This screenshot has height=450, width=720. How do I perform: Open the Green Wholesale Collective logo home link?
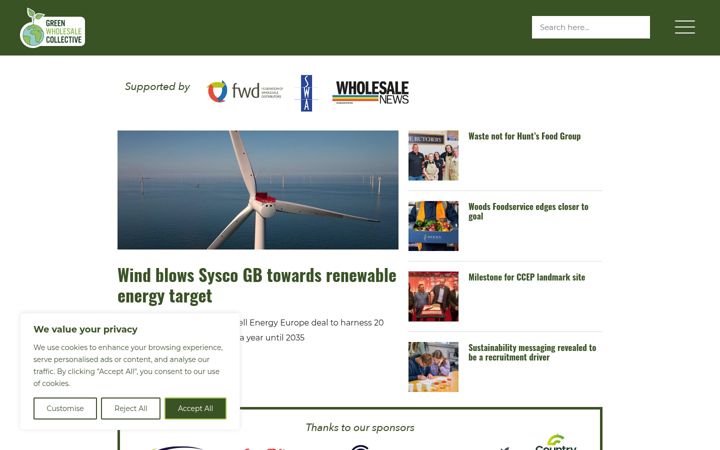(52, 28)
